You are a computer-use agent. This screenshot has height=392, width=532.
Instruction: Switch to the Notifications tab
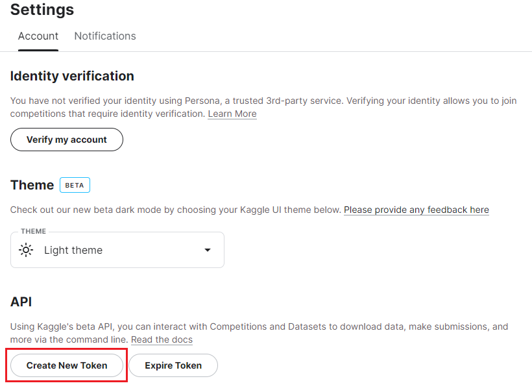pyautogui.click(x=104, y=36)
